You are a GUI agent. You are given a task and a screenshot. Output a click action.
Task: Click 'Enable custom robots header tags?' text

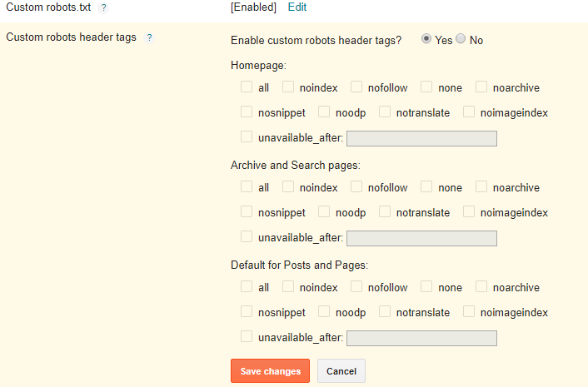pos(316,40)
